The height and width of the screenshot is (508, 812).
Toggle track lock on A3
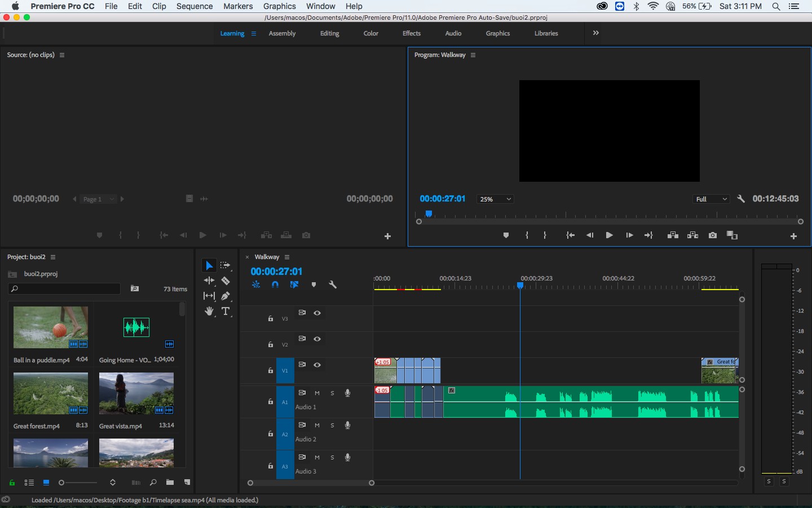point(270,466)
